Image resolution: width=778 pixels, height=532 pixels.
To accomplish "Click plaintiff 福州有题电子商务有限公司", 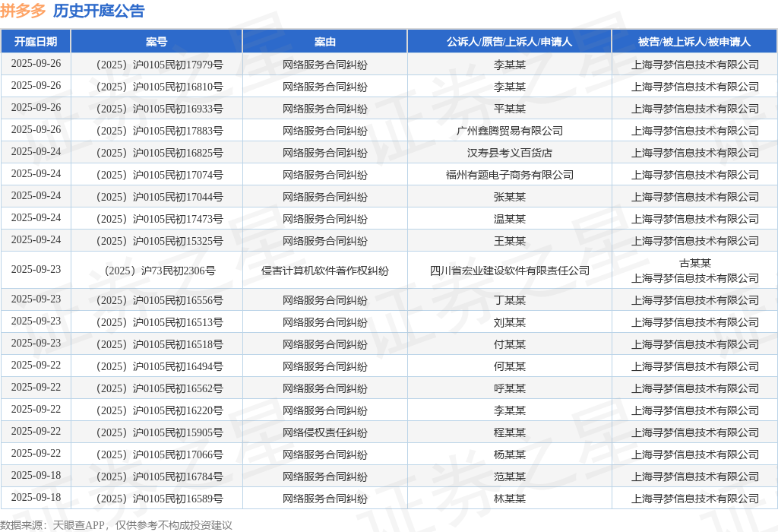I will [x=510, y=175].
